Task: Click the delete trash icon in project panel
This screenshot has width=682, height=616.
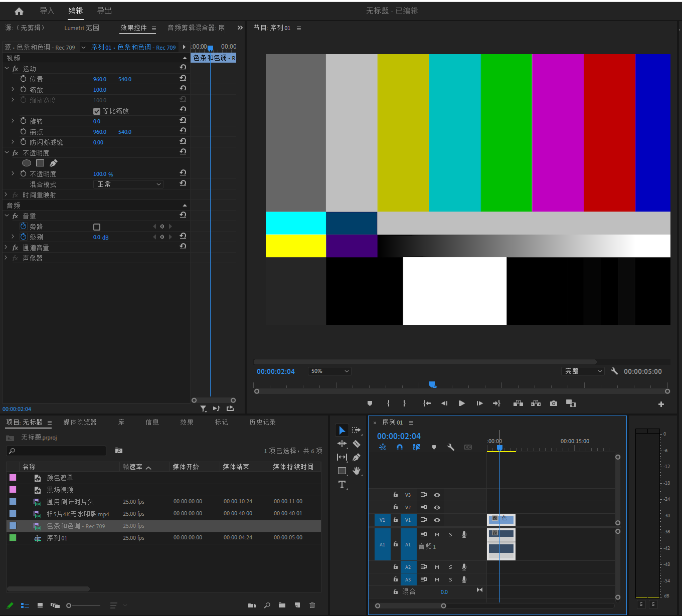Action: pyautogui.click(x=312, y=605)
